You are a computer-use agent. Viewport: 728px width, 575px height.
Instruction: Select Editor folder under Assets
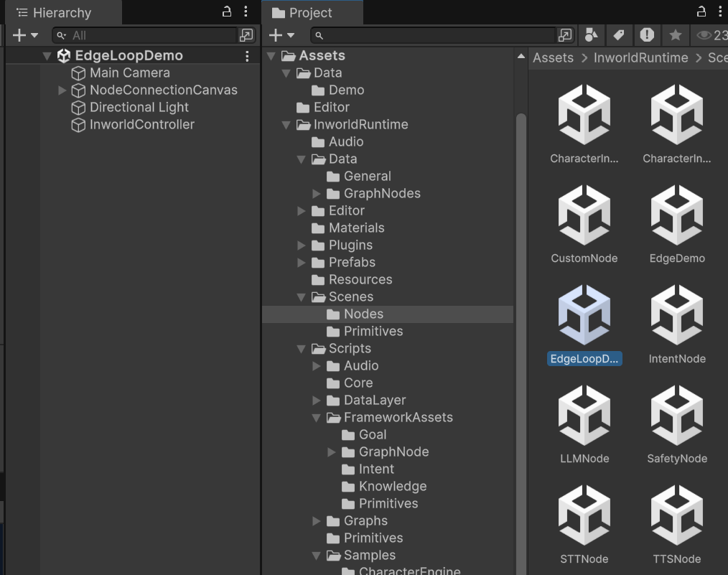pos(322,107)
